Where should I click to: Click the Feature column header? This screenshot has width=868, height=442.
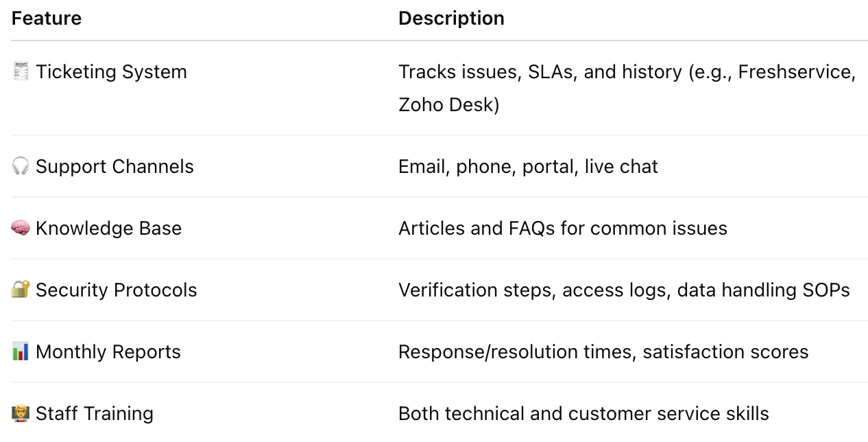point(47,19)
